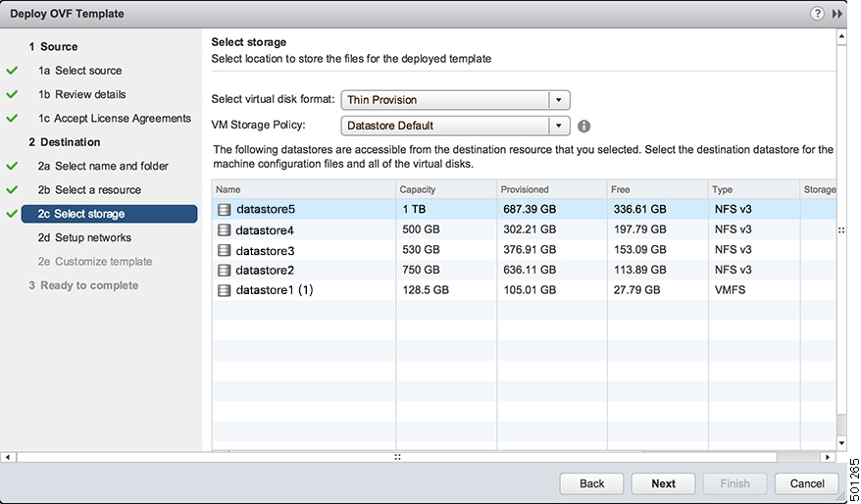Click the Cancel button

(807, 483)
